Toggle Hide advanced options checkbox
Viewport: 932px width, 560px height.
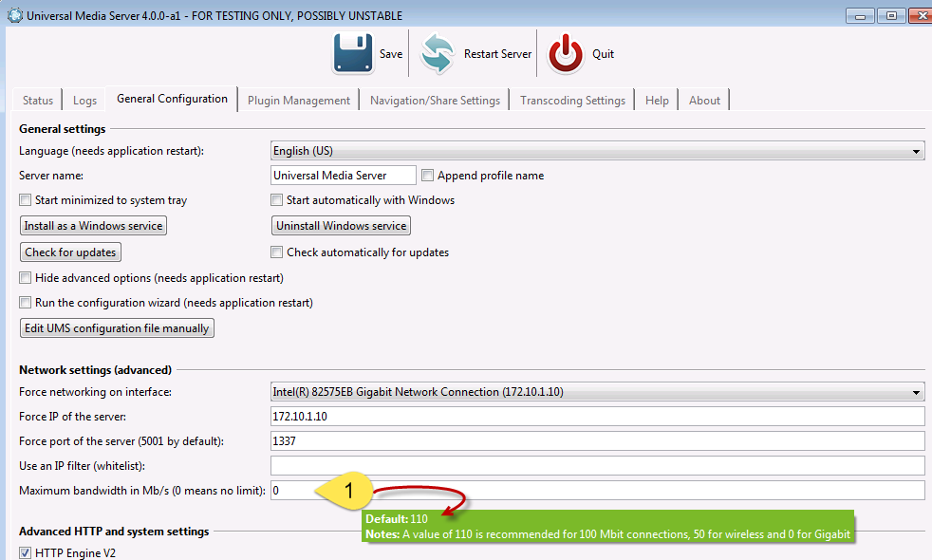tap(25, 277)
